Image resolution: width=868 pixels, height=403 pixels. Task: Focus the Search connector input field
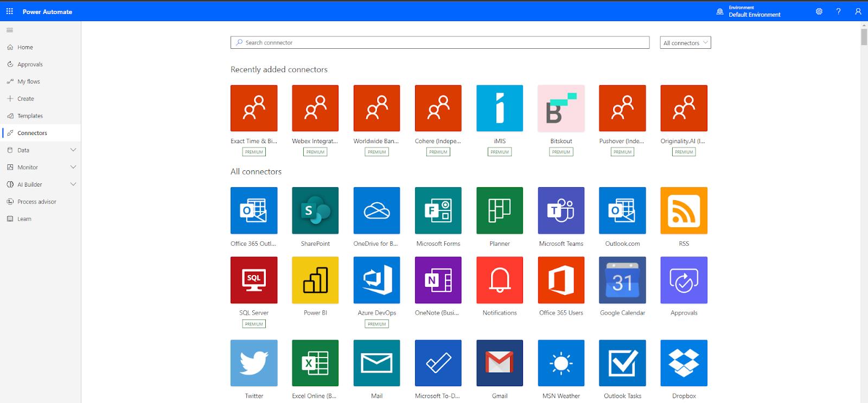[440, 42]
